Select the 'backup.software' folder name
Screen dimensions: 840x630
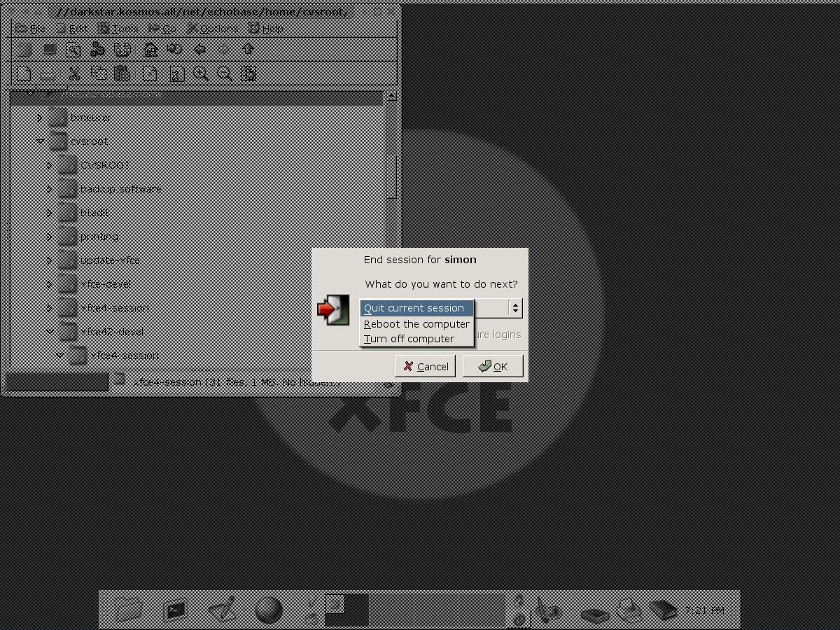[120, 190]
